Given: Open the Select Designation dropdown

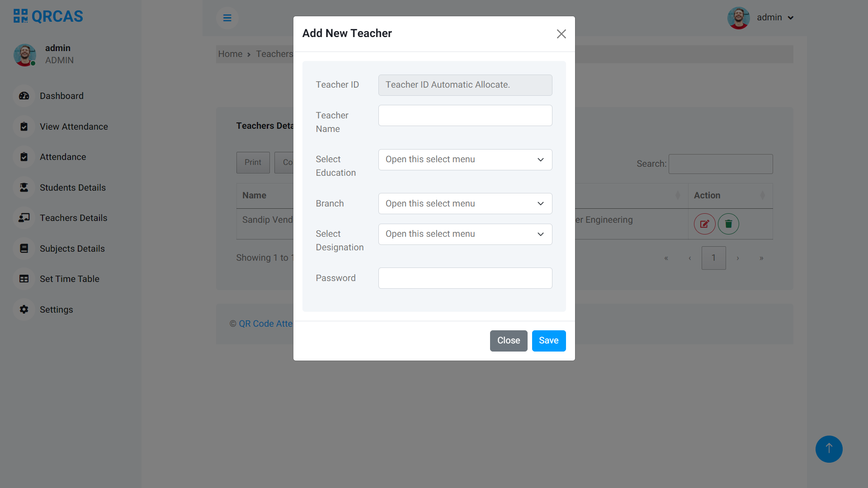Looking at the screenshot, I should pyautogui.click(x=465, y=234).
